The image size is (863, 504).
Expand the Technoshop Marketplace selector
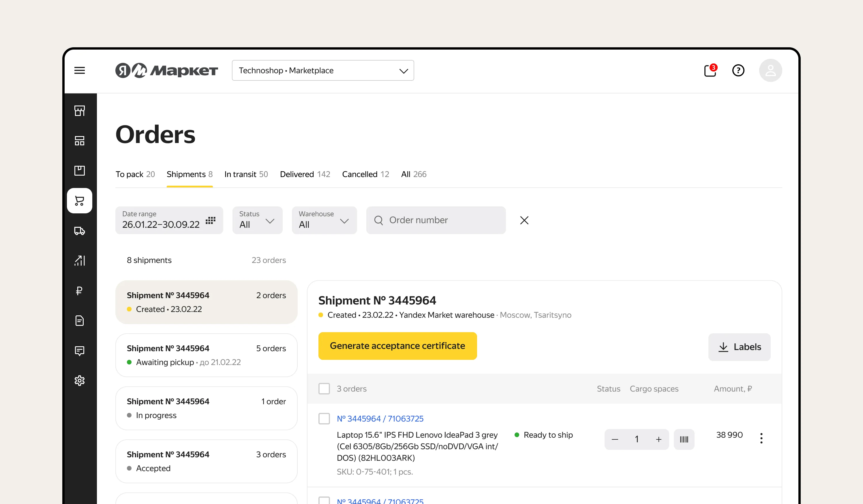pyautogui.click(x=322, y=71)
